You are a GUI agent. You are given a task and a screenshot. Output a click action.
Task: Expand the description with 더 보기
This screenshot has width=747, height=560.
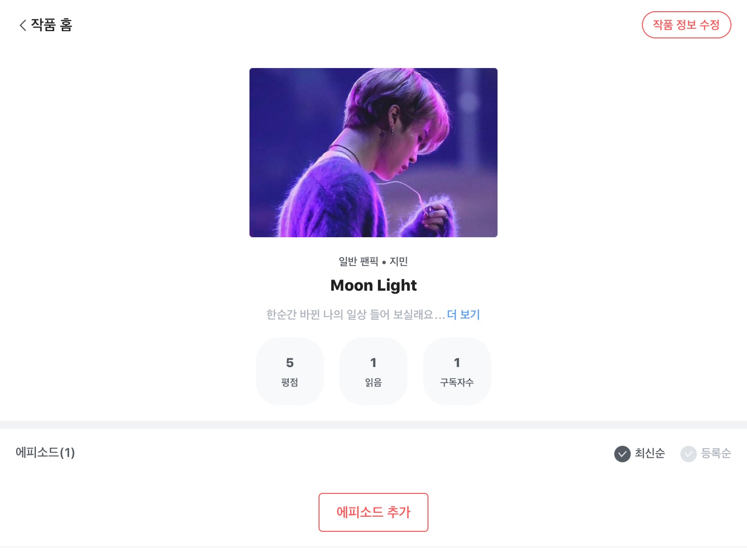coord(463,315)
